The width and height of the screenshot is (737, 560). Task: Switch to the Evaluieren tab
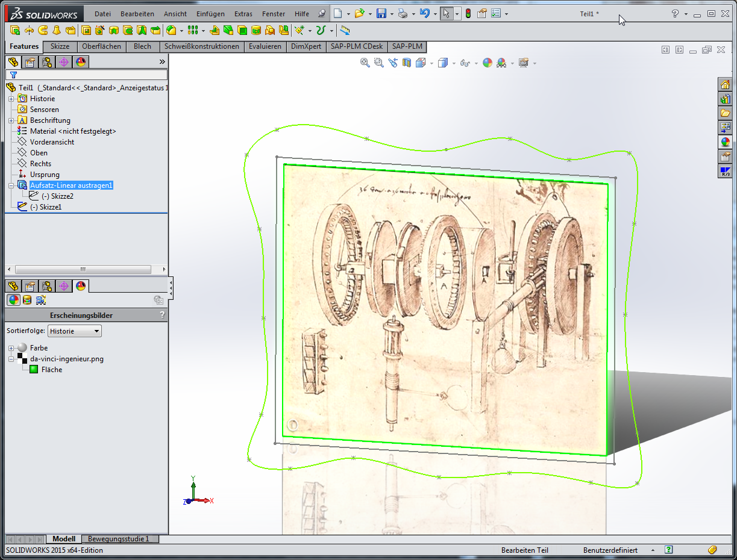point(265,46)
